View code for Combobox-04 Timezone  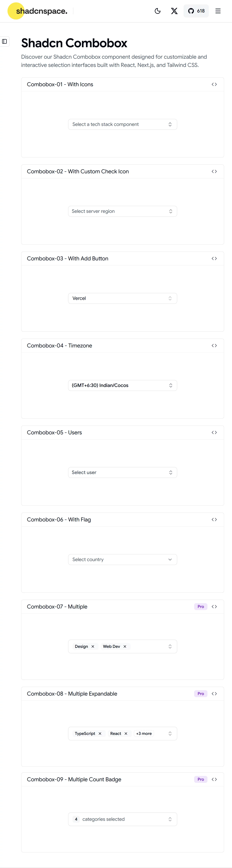(x=214, y=346)
